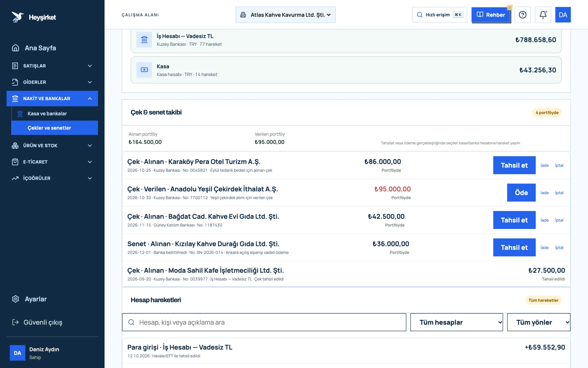This screenshot has height=368, width=588.
Task: Click the Hızlı erişim quick access box
Action: tap(439, 15)
